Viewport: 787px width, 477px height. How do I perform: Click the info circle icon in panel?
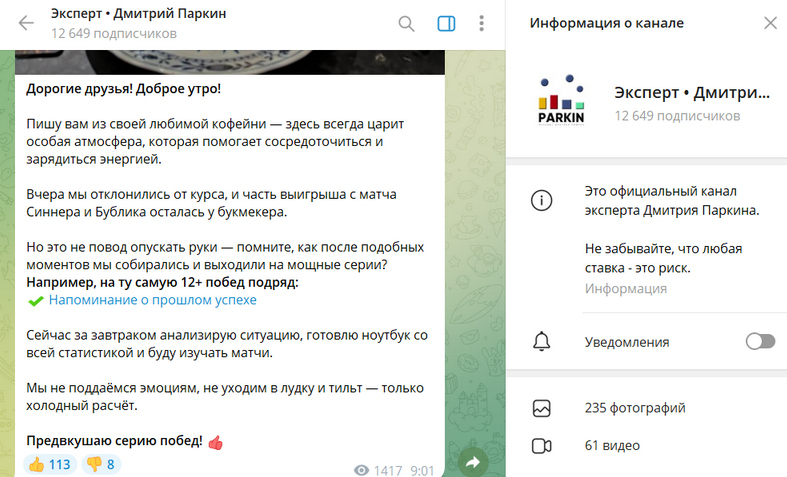click(x=541, y=200)
